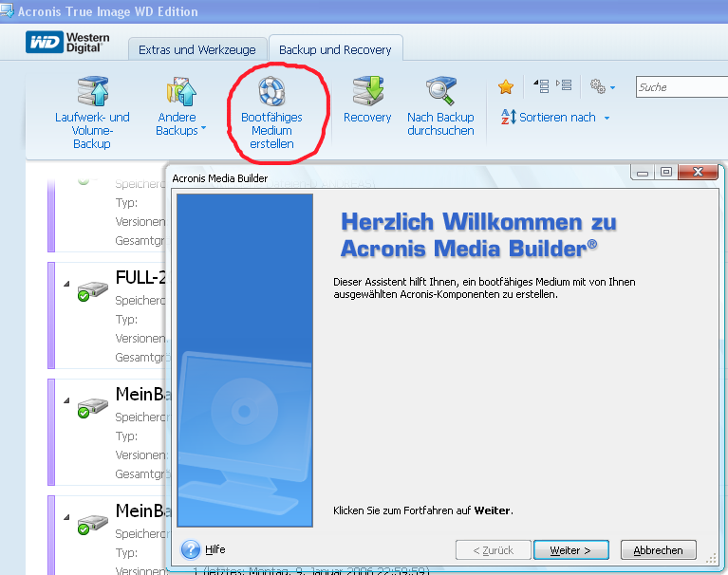Open the Sortieren nach dropdown arrow

click(x=607, y=118)
